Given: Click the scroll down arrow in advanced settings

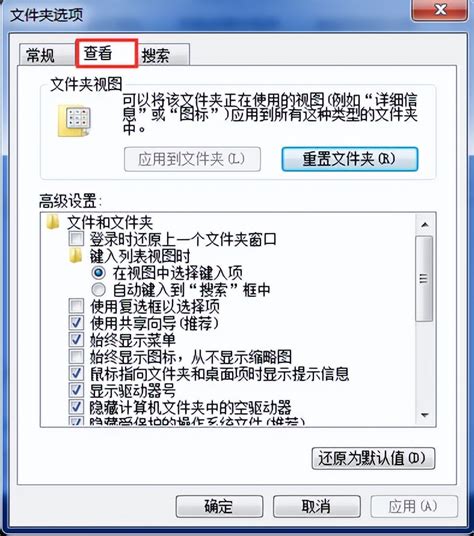Looking at the screenshot, I should click(425, 415).
